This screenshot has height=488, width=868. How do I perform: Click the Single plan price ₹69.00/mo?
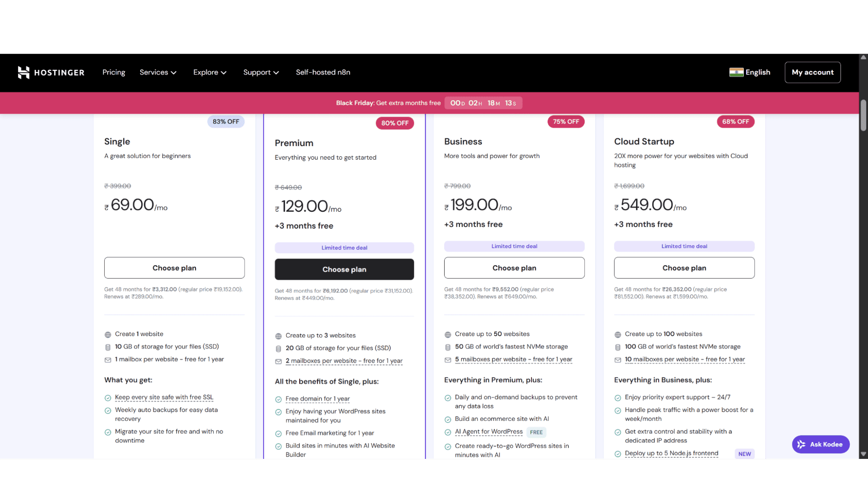(136, 205)
